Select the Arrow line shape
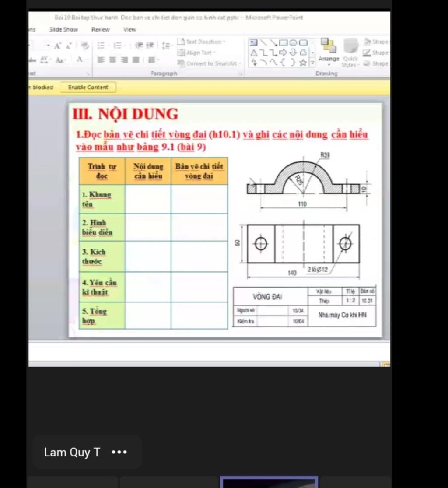The width and height of the screenshot is (448, 488). click(x=273, y=42)
